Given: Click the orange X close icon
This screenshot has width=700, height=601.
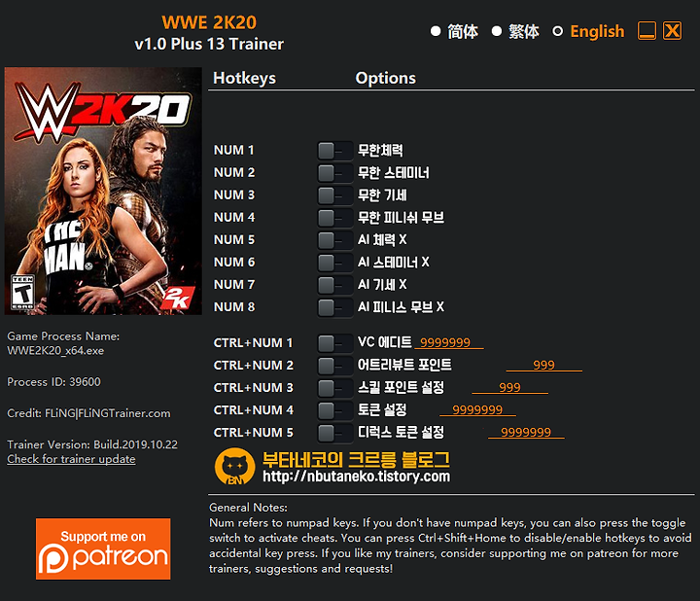Looking at the screenshot, I should [x=672, y=31].
